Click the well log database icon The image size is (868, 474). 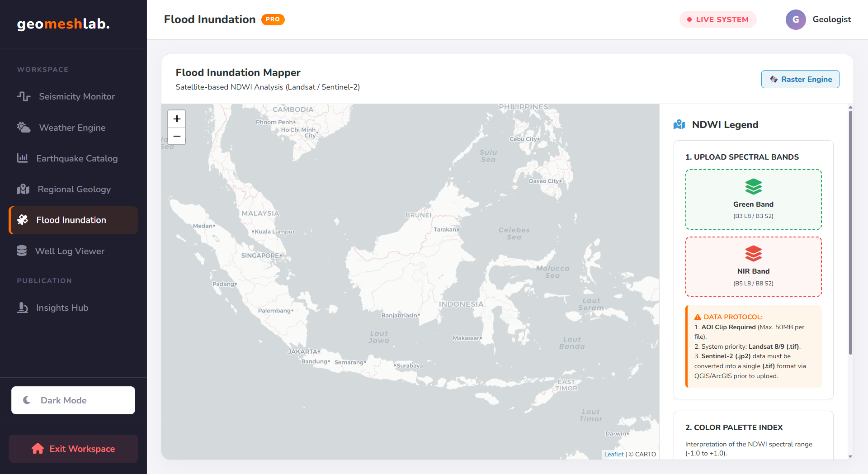pyautogui.click(x=22, y=251)
